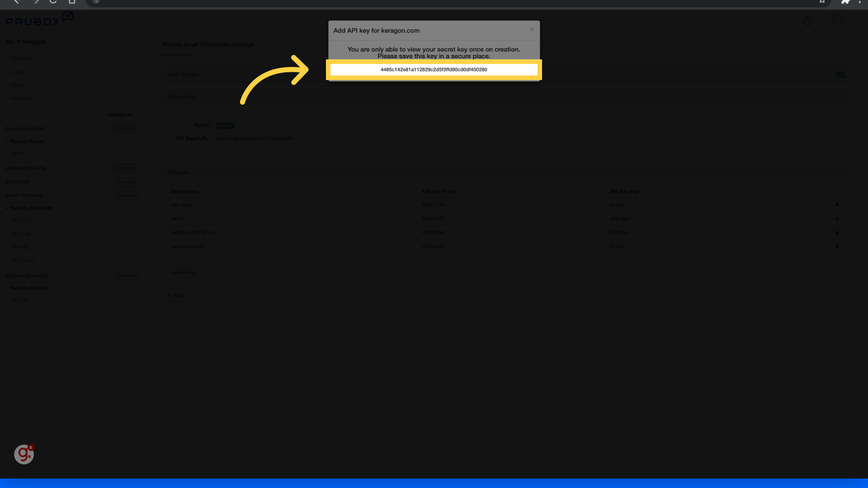
Task: Select the 'api 1pass' description cell
Action: coord(182,205)
